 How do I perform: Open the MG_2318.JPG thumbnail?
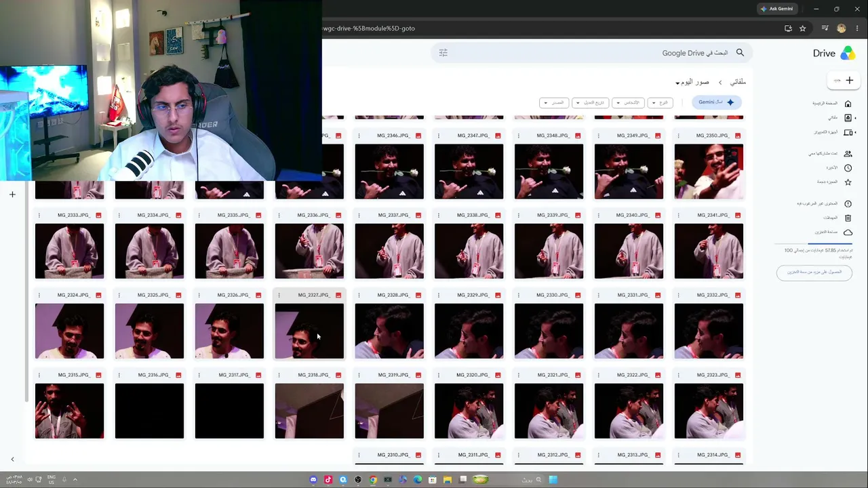[309, 411]
